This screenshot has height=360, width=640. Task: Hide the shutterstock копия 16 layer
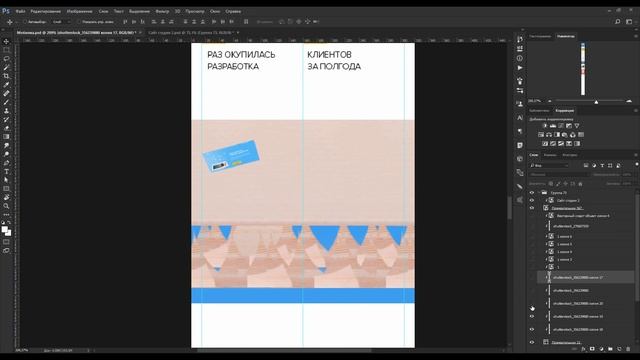(x=532, y=316)
